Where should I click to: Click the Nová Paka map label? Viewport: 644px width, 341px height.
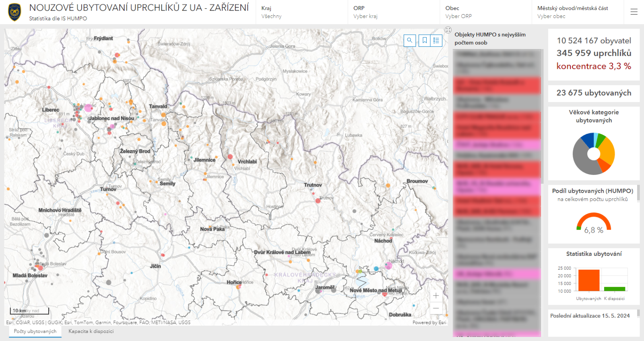(213, 229)
